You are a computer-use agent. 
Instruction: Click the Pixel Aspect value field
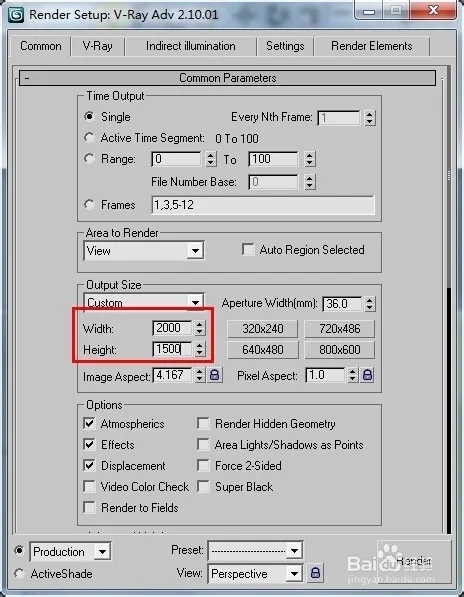click(x=325, y=375)
